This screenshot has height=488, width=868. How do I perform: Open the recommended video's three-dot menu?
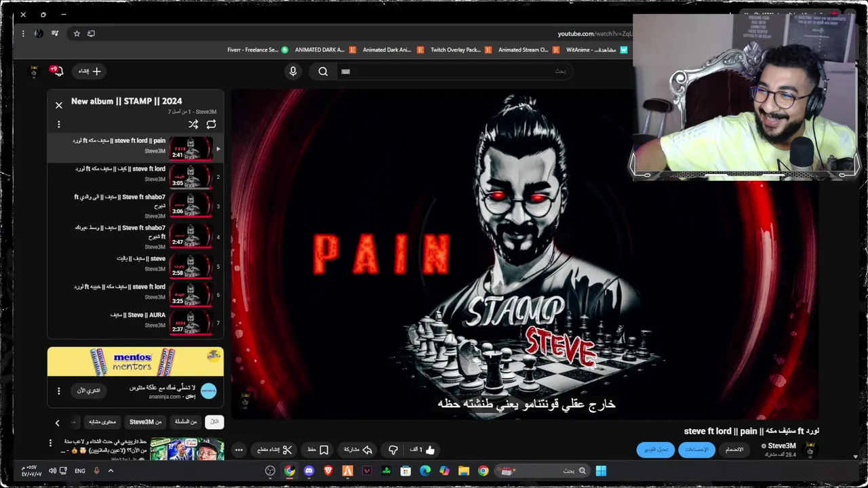pyautogui.click(x=50, y=443)
